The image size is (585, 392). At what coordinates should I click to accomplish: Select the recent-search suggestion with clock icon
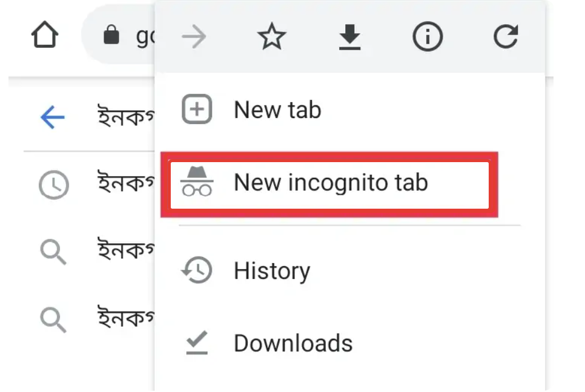click(x=90, y=184)
